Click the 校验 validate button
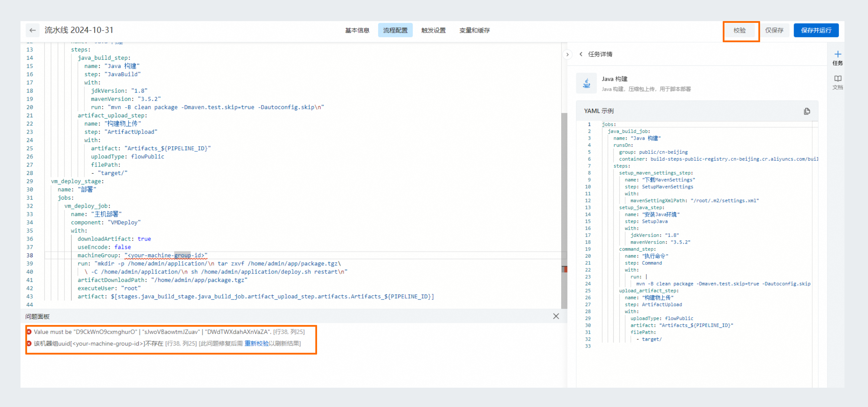868x407 pixels. click(740, 30)
